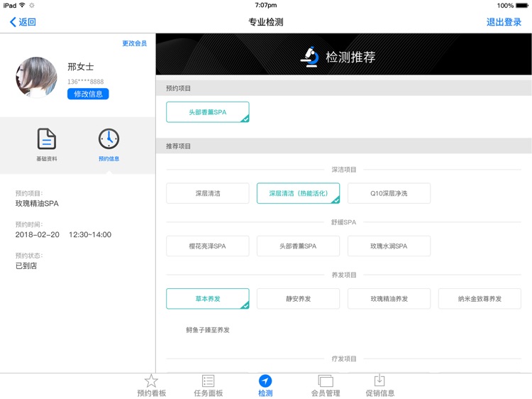Tap the 养发项目 category label

[344, 275]
